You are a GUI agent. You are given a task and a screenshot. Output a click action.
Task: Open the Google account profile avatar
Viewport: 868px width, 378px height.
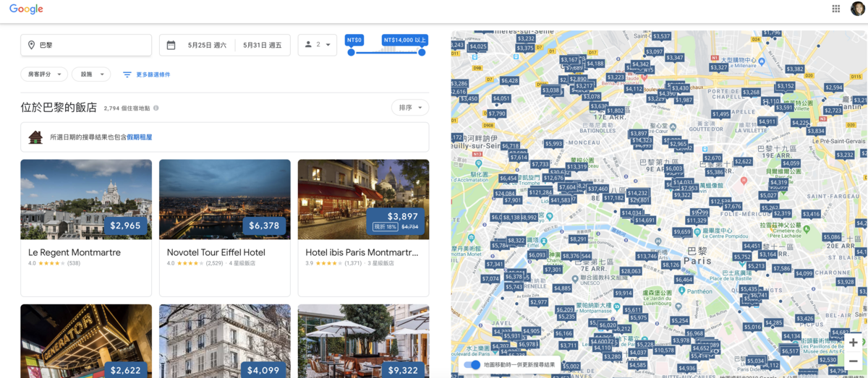pos(857,9)
